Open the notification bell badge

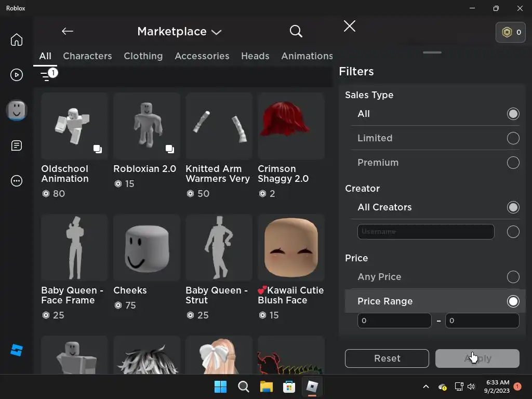517,387
